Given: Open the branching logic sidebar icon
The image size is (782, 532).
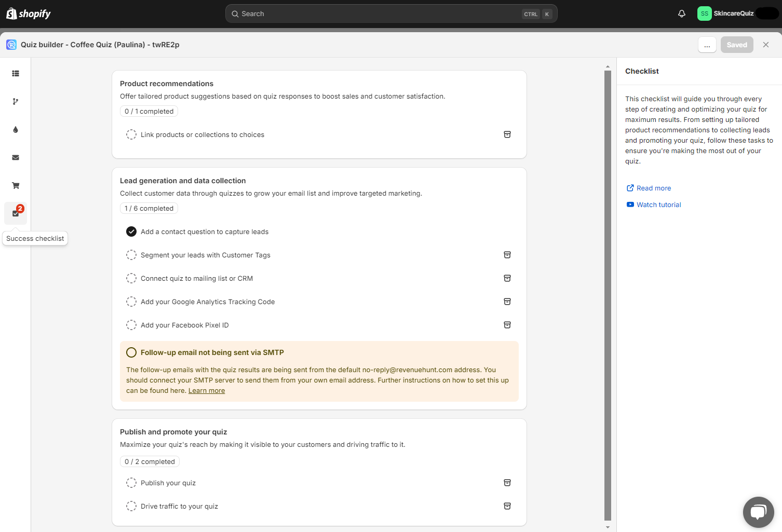Looking at the screenshot, I should pyautogui.click(x=16, y=102).
